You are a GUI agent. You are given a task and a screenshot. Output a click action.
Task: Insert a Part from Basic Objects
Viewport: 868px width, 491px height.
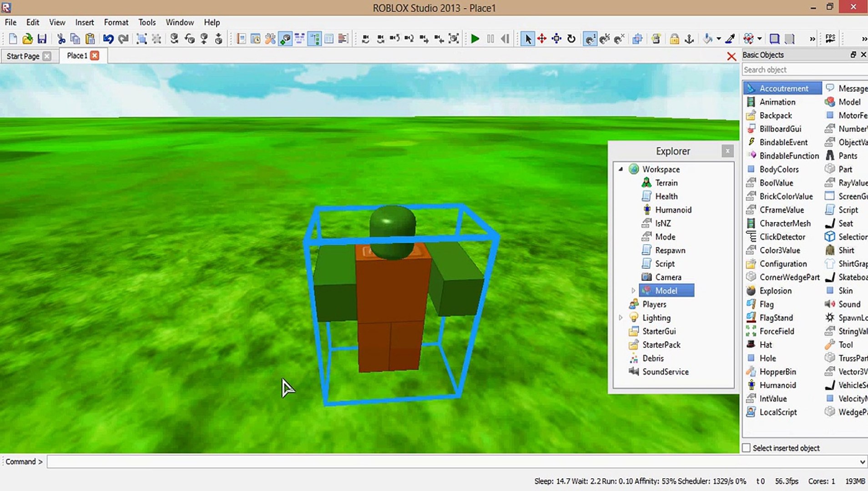click(x=845, y=169)
